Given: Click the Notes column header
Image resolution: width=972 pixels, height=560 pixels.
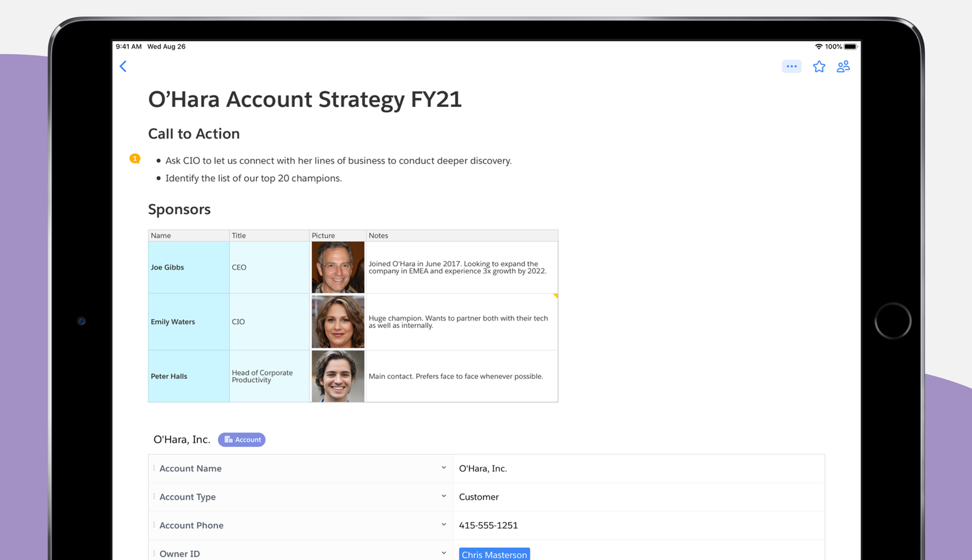Looking at the screenshot, I should [x=462, y=236].
